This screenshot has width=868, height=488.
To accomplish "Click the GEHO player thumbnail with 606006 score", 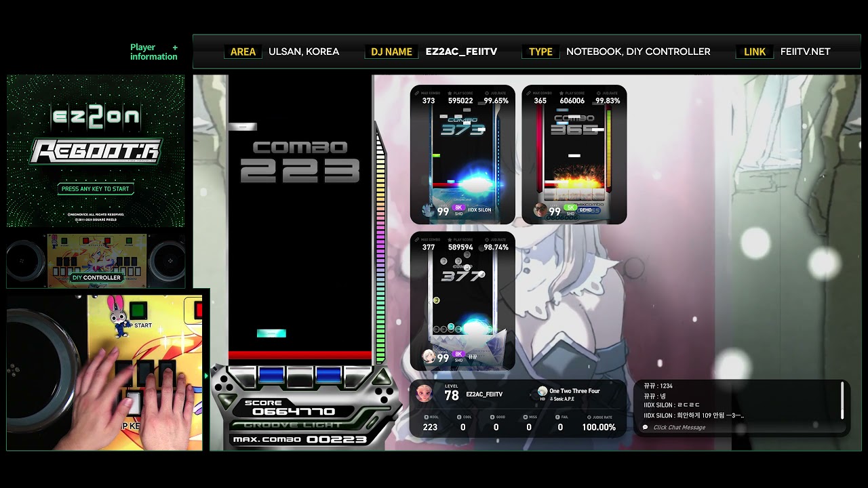I will click(x=574, y=155).
